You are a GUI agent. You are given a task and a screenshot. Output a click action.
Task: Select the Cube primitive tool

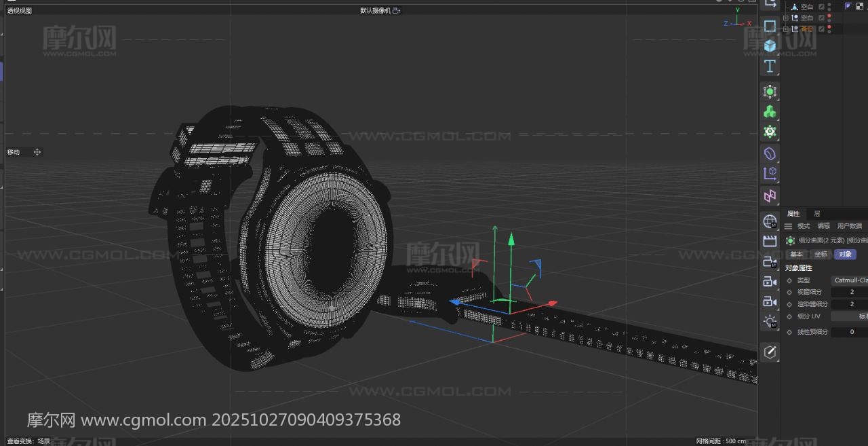(770, 45)
